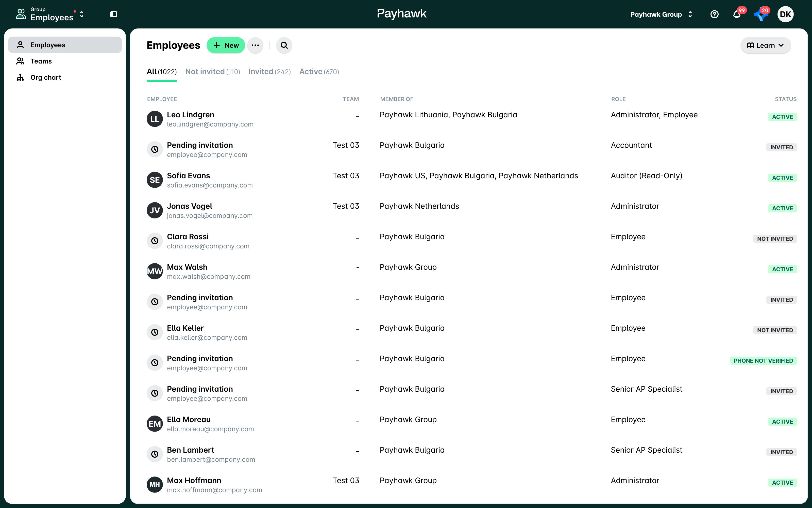Click Auditor (Read-Only) role cell

pyautogui.click(x=647, y=176)
